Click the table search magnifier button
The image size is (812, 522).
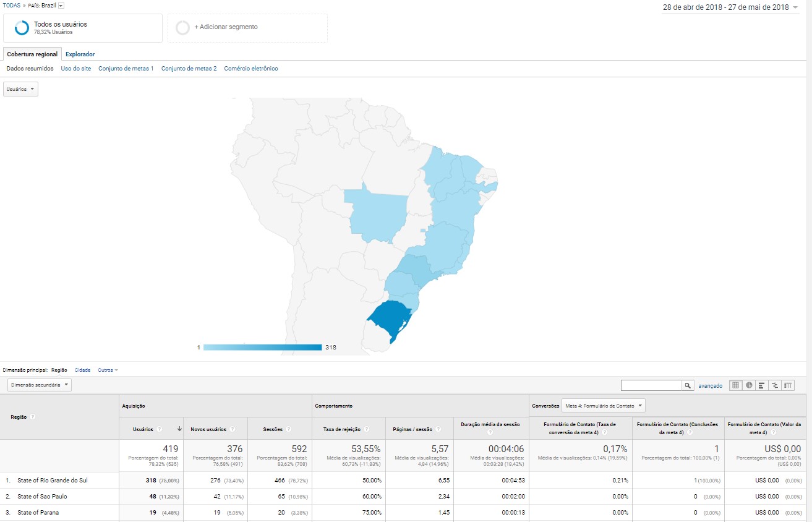[688, 385]
